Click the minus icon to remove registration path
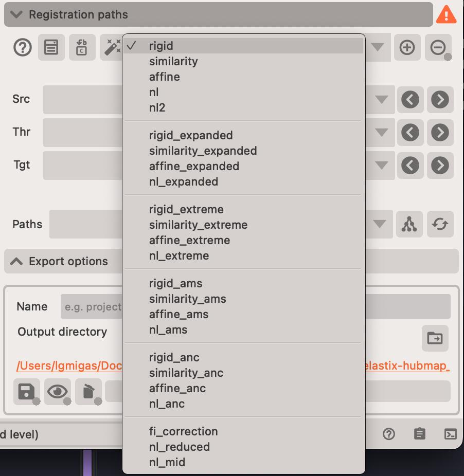This screenshot has width=464, height=476. click(438, 48)
